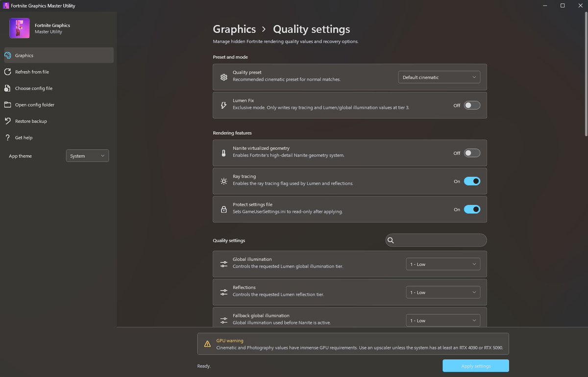
Task: Enable Nanite virtualized geometry switch
Action: (x=472, y=153)
